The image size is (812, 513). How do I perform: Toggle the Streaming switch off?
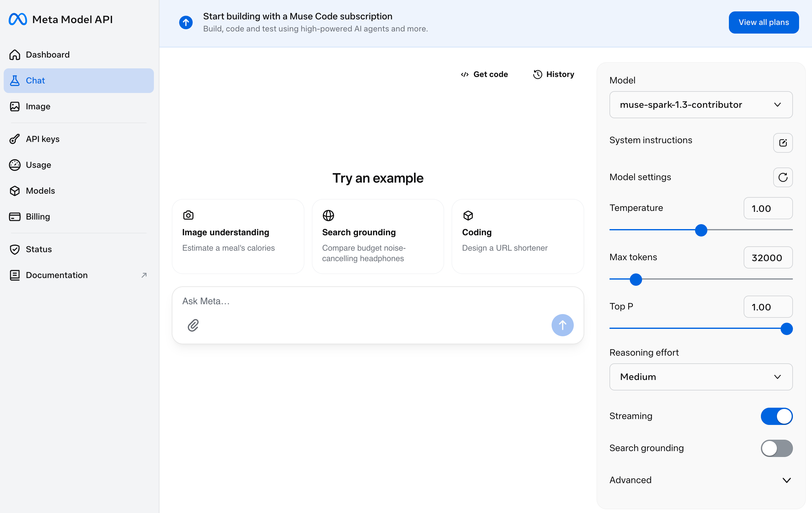pyautogui.click(x=777, y=416)
